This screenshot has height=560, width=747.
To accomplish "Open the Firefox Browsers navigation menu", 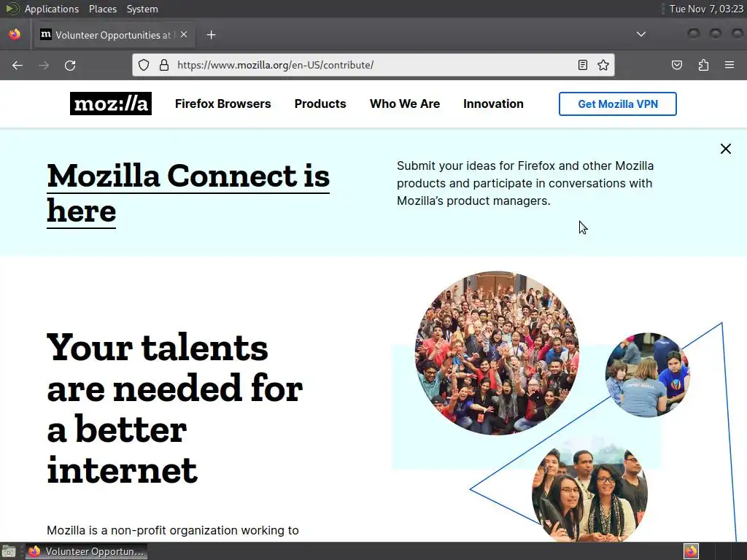I will (223, 104).
